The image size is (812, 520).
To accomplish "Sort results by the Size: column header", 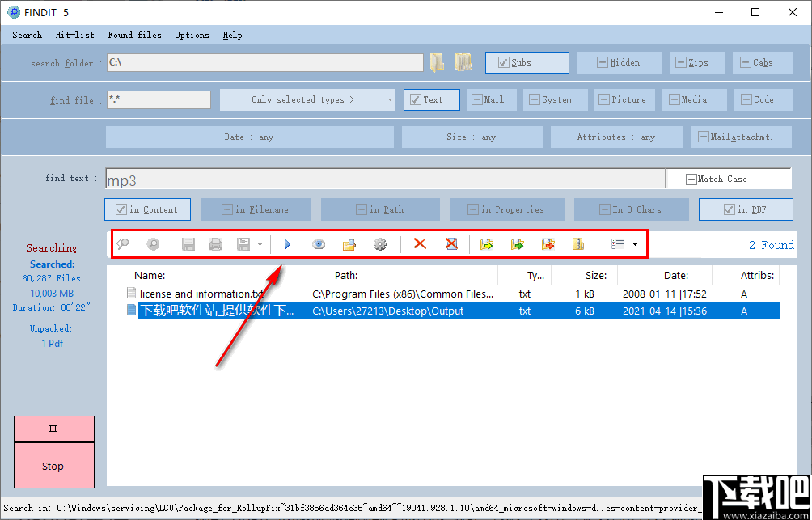I will [596, 276].
